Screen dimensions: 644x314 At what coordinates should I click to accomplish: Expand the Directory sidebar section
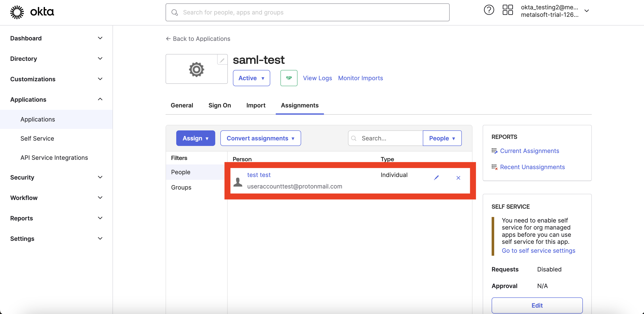(x=56, y=59)
